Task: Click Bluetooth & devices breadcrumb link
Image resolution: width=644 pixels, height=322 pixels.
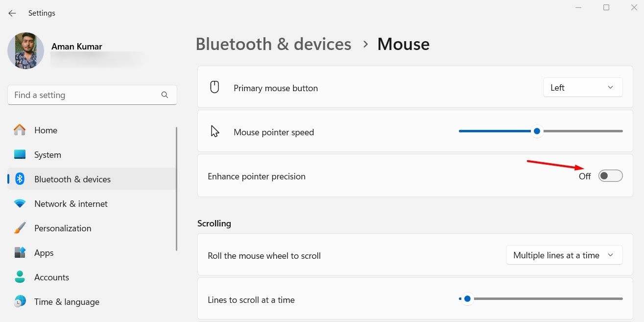Action: 273,44
